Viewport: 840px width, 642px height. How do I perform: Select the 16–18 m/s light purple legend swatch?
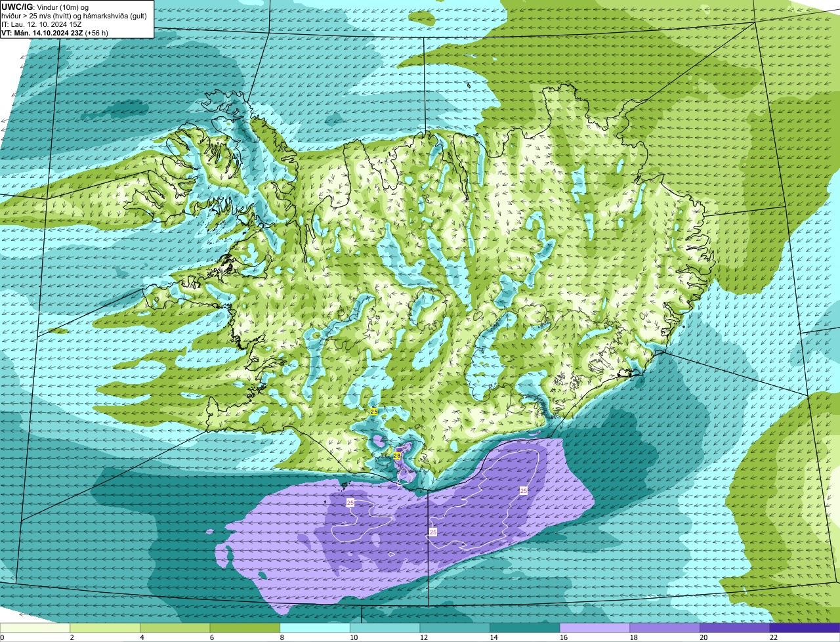coord(595,628)
